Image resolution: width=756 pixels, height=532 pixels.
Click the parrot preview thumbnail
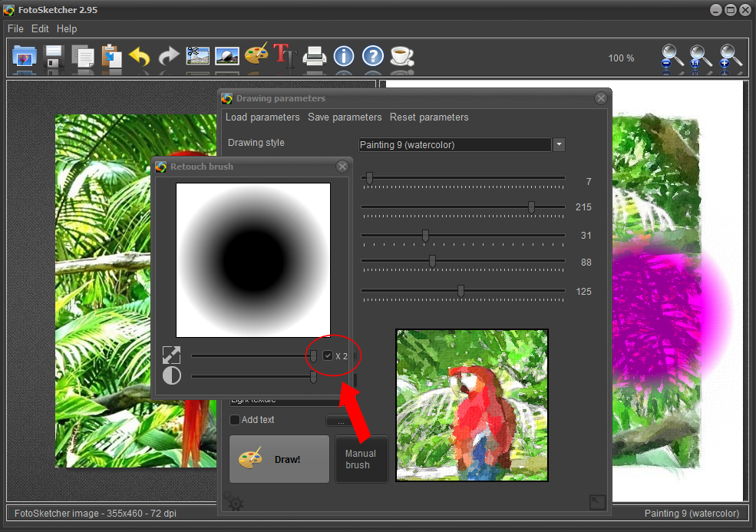pyautogui.click(x=472, y=405)
